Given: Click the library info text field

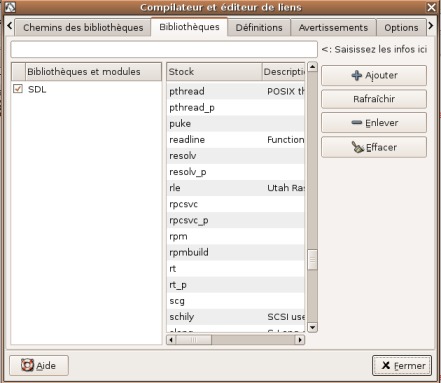Looking at the screenshot, I should 164,50.
